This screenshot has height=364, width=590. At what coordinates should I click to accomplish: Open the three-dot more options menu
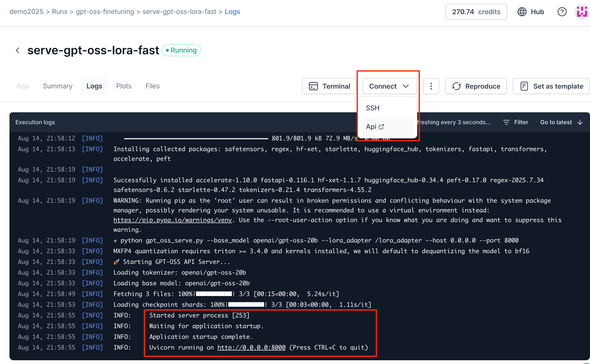point(431,86)
